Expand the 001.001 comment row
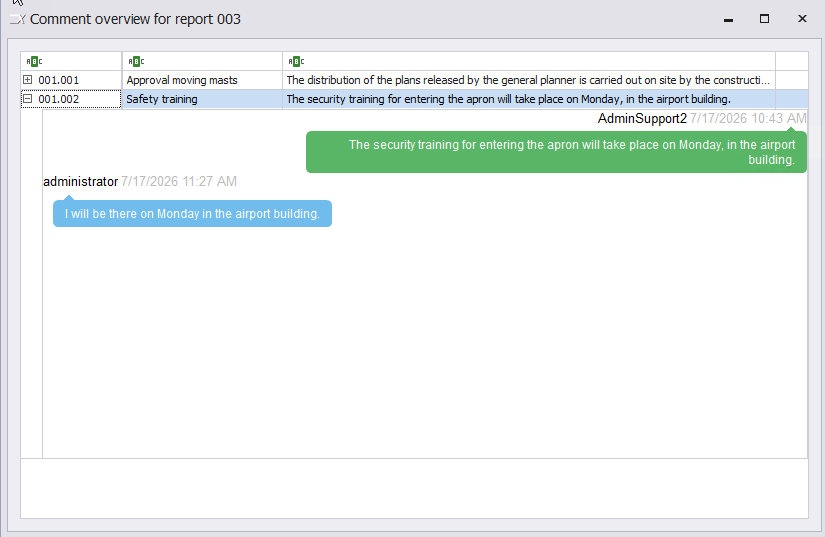825x537 pixels. (x=27, y=79)
